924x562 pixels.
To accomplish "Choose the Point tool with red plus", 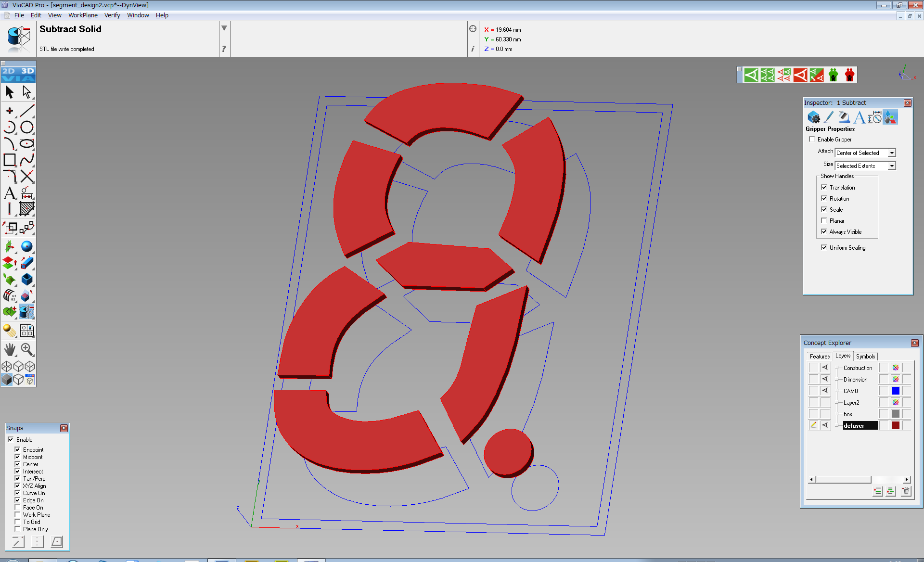I will click(x=10, y=111).
